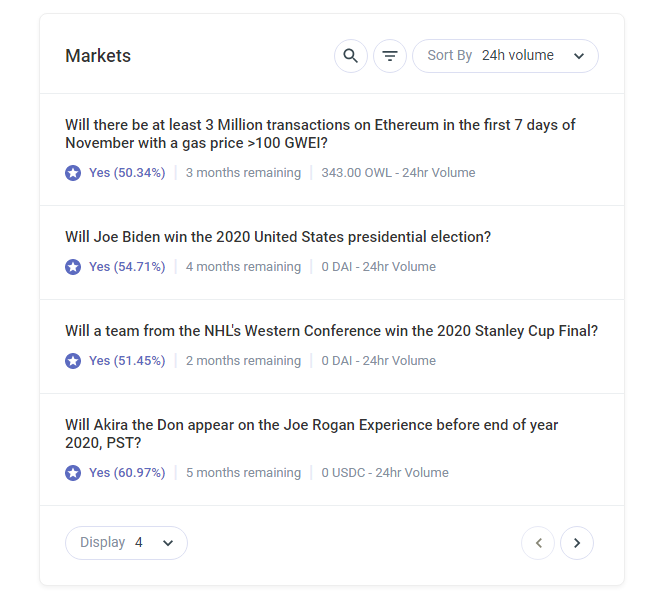The height and width of the screenshot is (612, 661).
Task: Click star icon beside Yes (50.34%)
Action: [73, 173]
